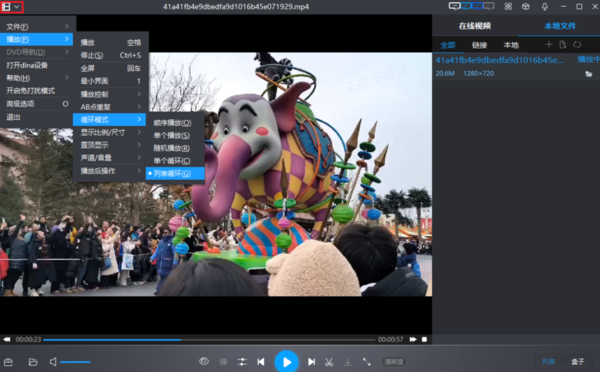Select 单个循环(C) loop mode
600x372 pixels.
(x=175, y=161)
